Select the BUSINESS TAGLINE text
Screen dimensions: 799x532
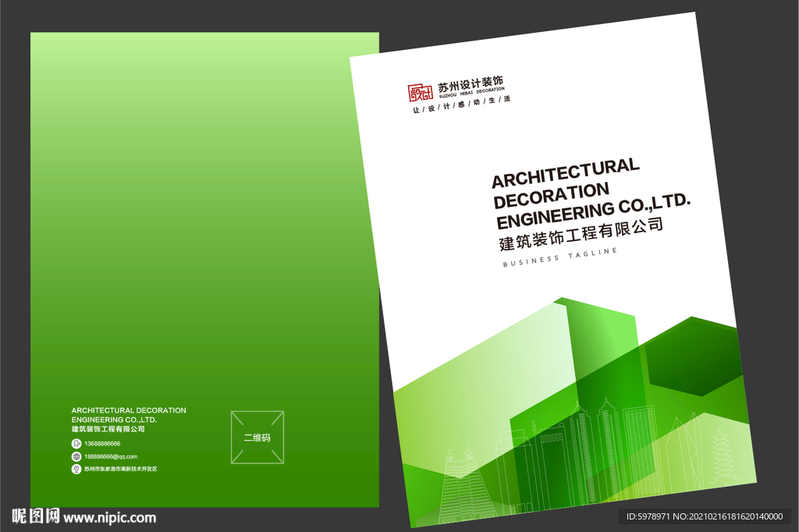(560, 257)
